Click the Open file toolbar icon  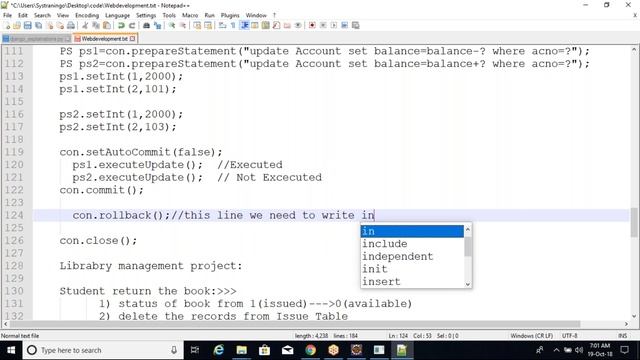tap(17, 25)
